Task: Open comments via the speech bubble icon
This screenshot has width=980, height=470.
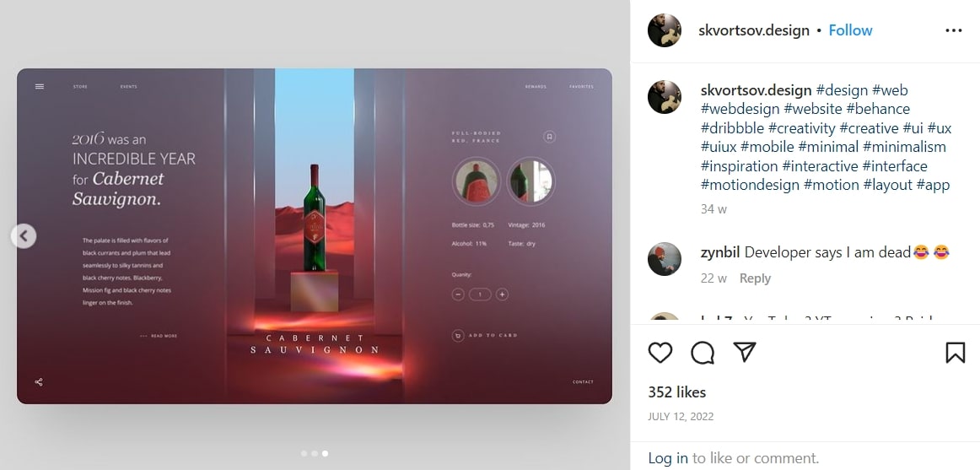Action: [703, 353]
